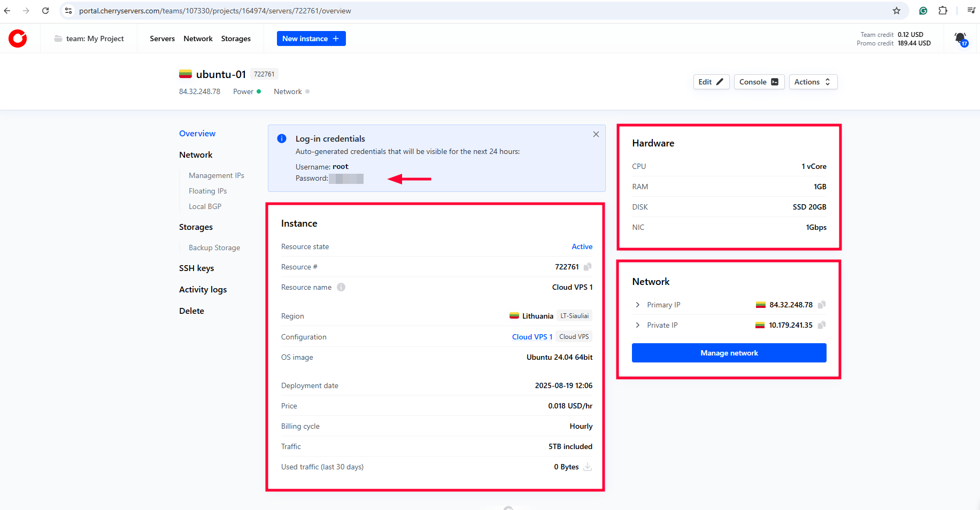Click the Cherry Servers logo
The height and width of the screenshot is (510, 980).
(18, 38)
